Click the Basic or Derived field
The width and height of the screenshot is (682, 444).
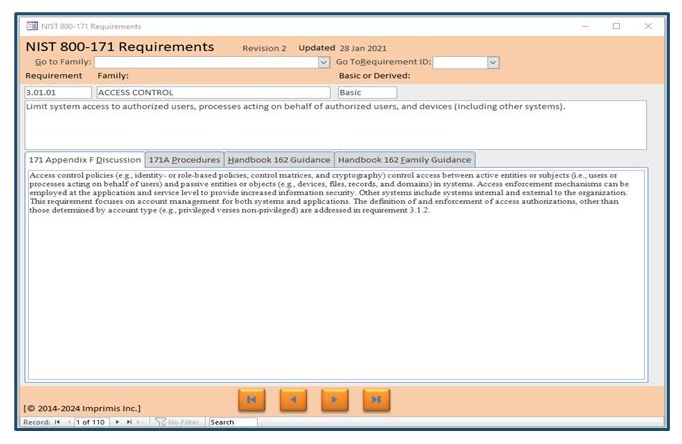[367, 92]
